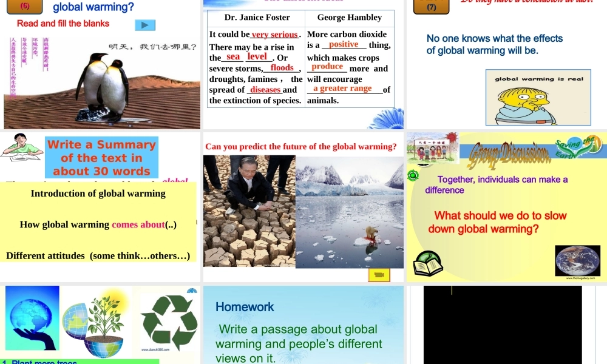Click the red 'floods' blank answer
Image resolution: width=607 pixels, height=364 pixels.
click(x=282, y=68)
